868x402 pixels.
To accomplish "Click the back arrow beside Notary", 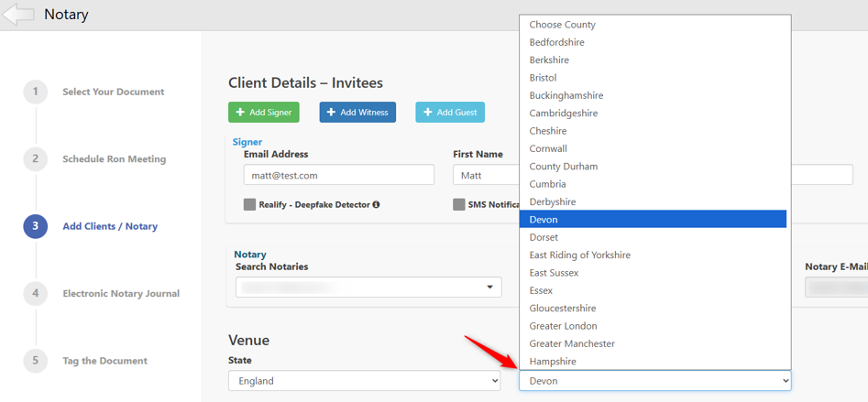I will point(18,15).
